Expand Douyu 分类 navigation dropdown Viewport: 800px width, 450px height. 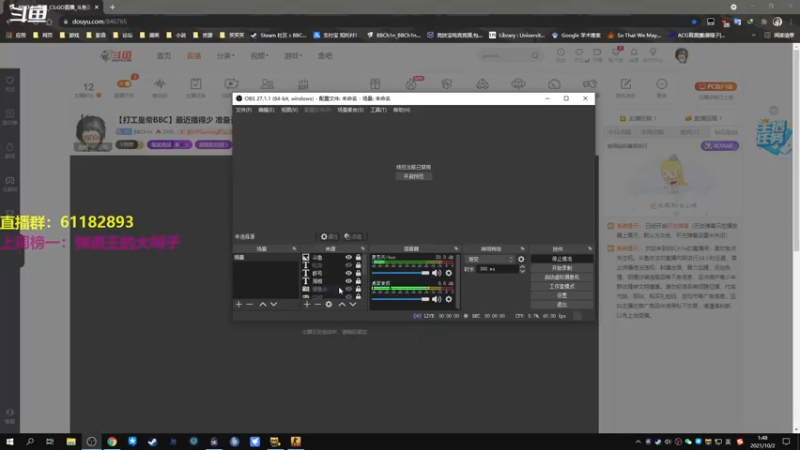[226, 56]
